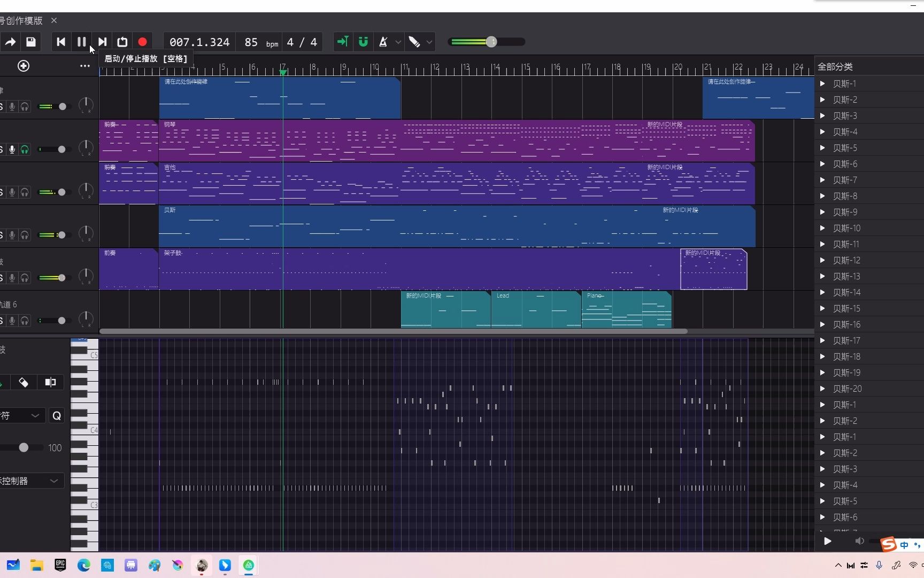
Task: Toggle headphone monitoring on the melody track
Action: pyautogui.click(x=25, y=107)
